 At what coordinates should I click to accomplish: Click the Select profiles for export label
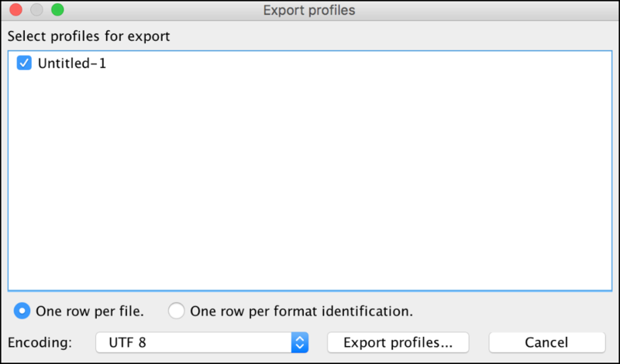88,36
